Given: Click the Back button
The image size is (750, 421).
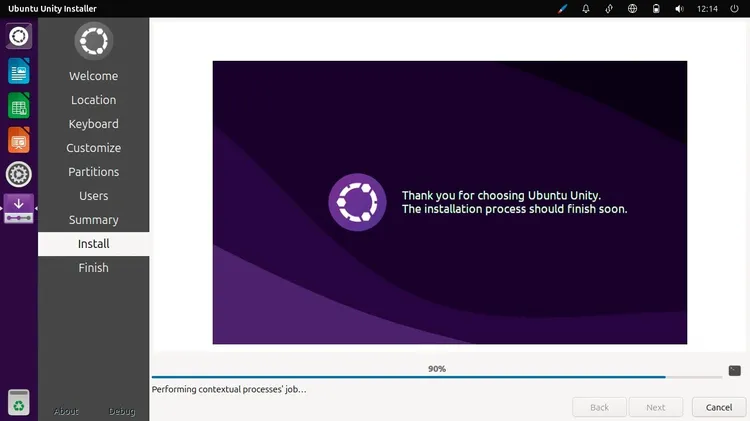Looking at the screenshot, I should click(599, 407).
